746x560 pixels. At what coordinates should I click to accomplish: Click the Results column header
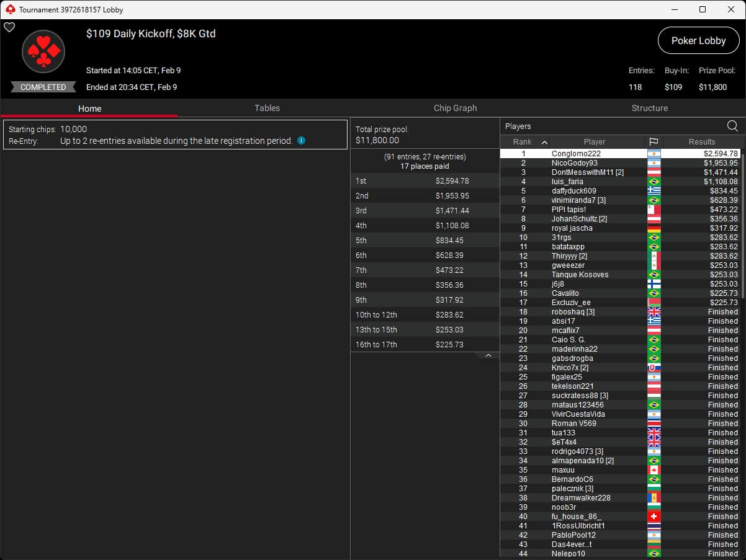point(701,142)
